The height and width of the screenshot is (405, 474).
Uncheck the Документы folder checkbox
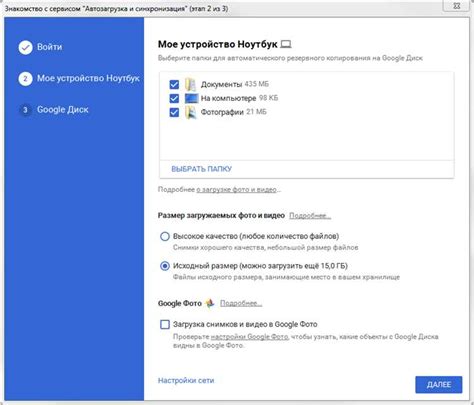pos(174,84)
